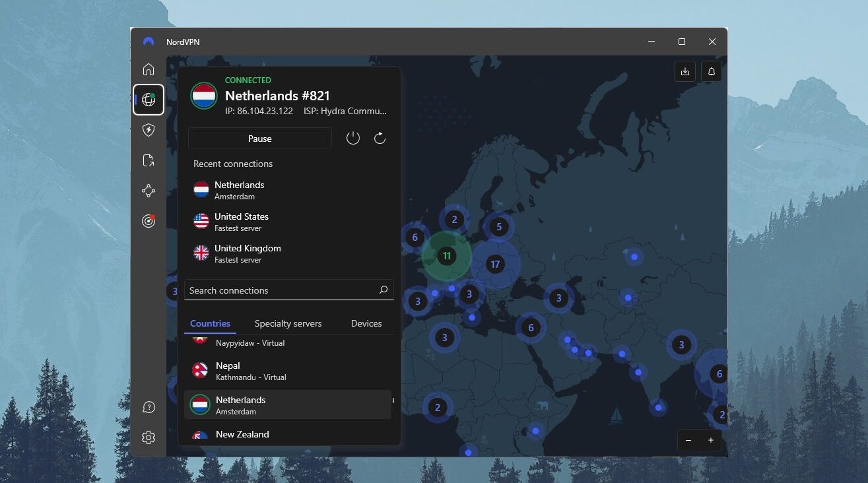Click the country list scrollbar thumb
868x483 pixels.
click(393, 400)
